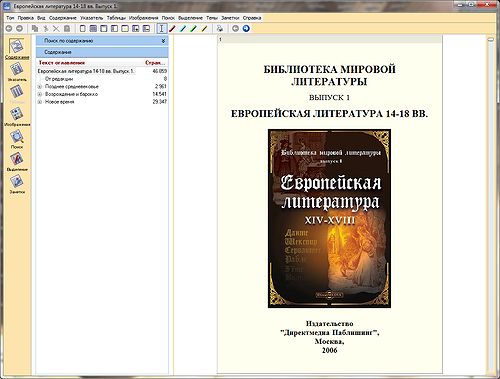Open the Указатель sidebar panel icon
Image resolution: width=500 pixels, height=379 pixels.
[16, 69]
